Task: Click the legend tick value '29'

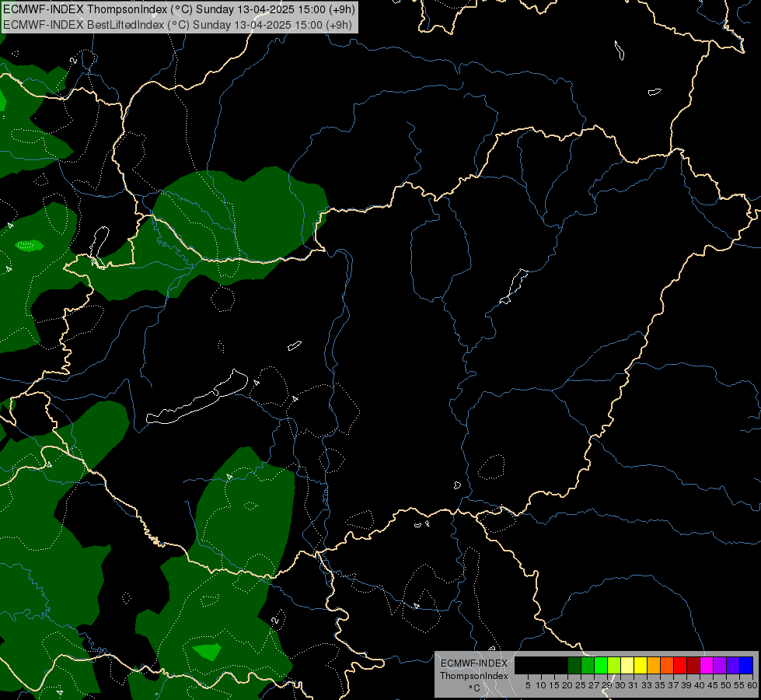Action: (607, 685)
